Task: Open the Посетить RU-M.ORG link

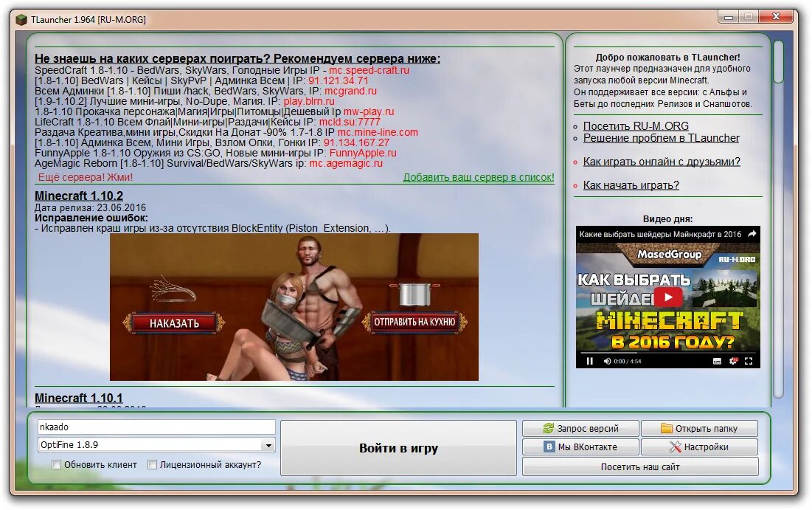Action: (x=636, y=126)
